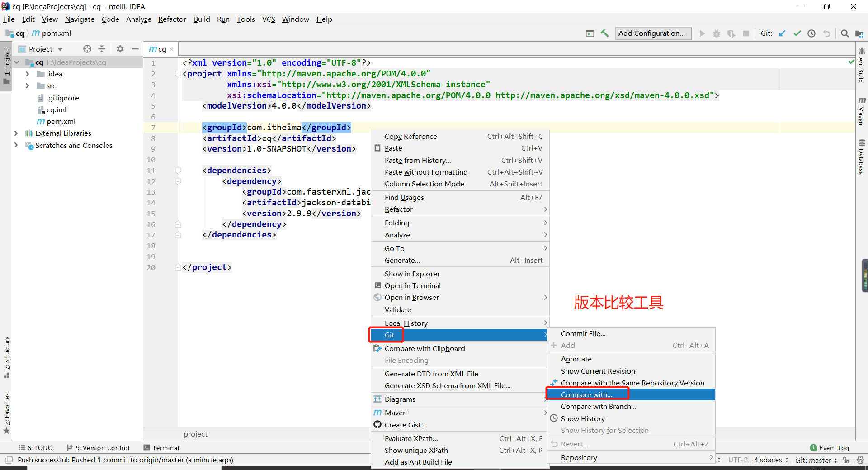The height and width of the screenshot is (470, 868).
Task: Click the tool windows toggle icon bottom-left
Action: 9,460
